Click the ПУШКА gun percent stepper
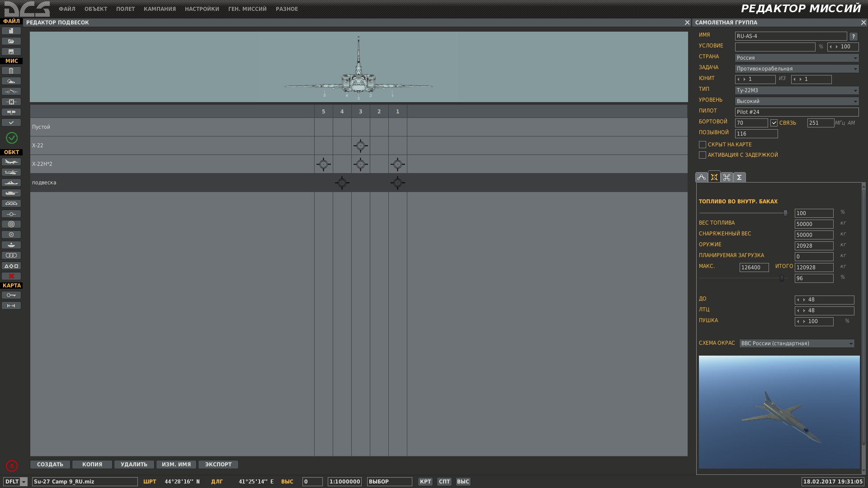The width and height of the screenshot is (868, 488). point(814,322)
